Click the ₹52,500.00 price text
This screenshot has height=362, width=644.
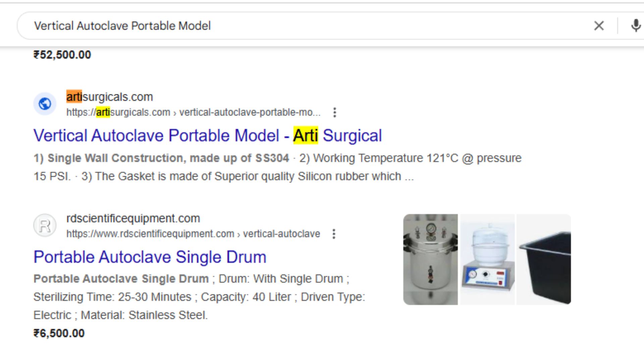[62, 55]
